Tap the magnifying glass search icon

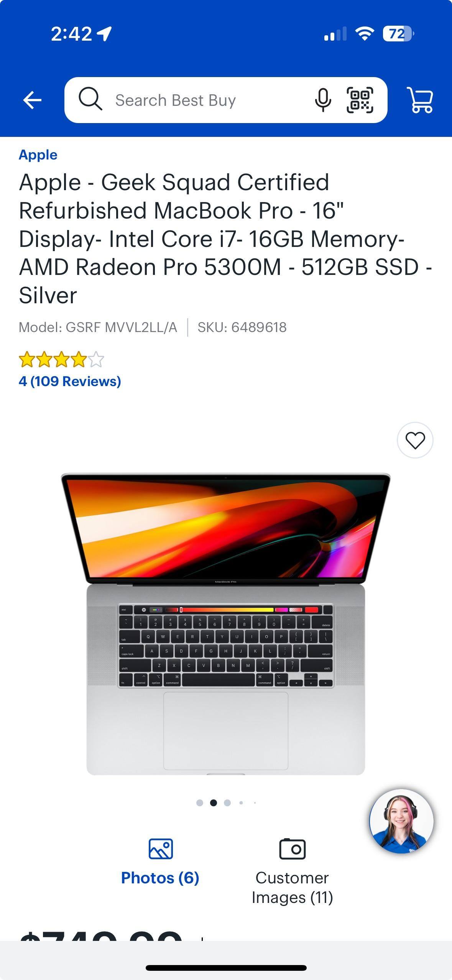pyautogui.click(x=90, y=99)
